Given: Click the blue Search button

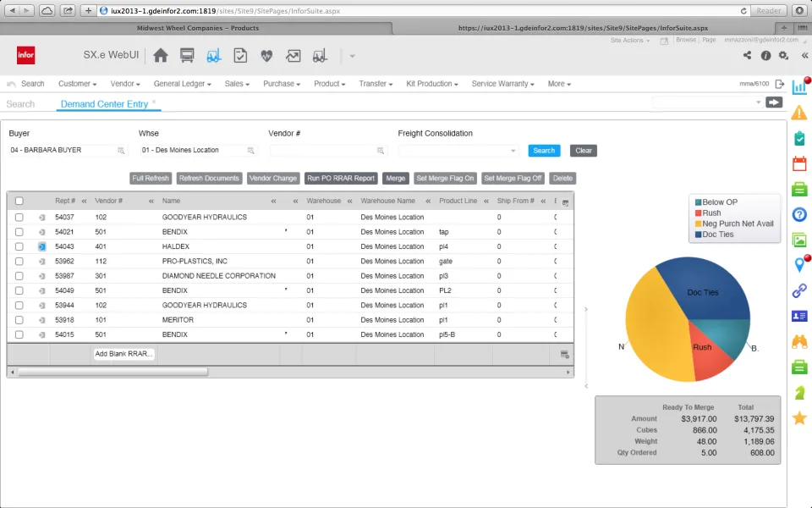Looking at the screenshot, I should coord(544,151).
